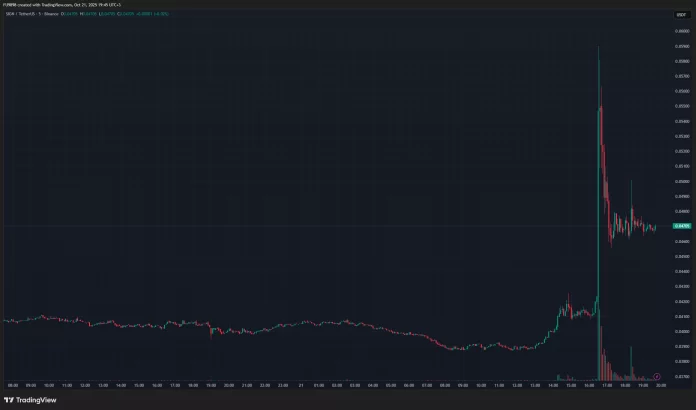Image resolution: width=696 pixels, height=410 pixels.
Task: Click the 23:00 label on the time axis
Action: 281,384
